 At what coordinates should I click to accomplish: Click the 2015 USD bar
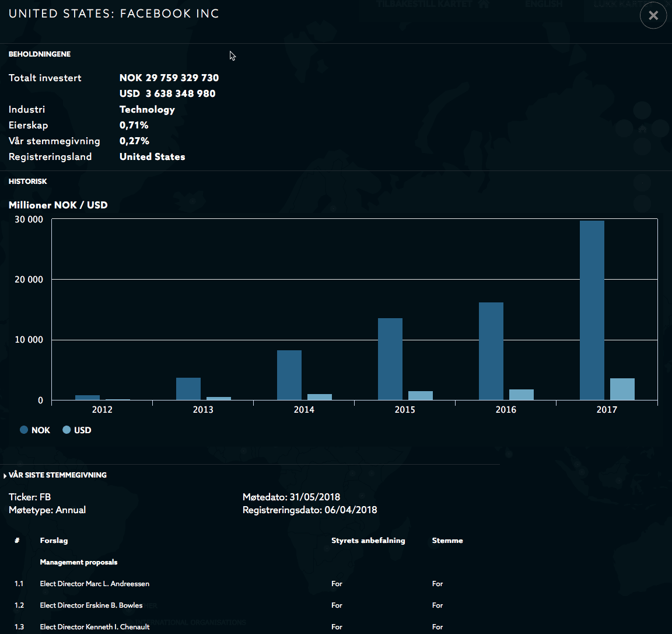coord(420,396)
